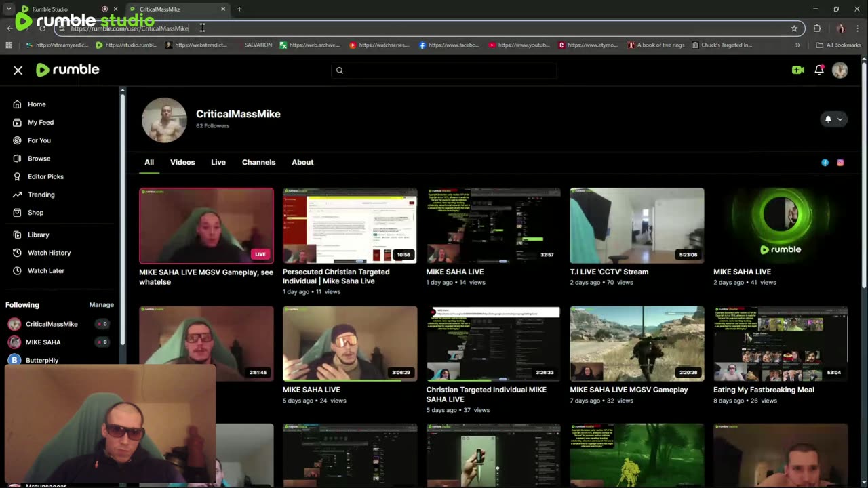Open MIKE SAHA in Following list

click(43, 342)
